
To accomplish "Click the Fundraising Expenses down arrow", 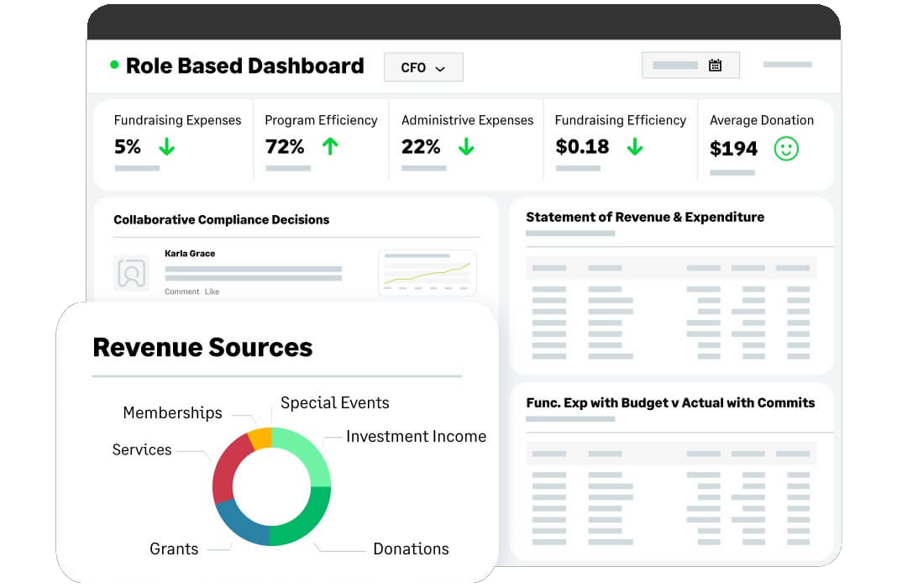I will [167, 147].
